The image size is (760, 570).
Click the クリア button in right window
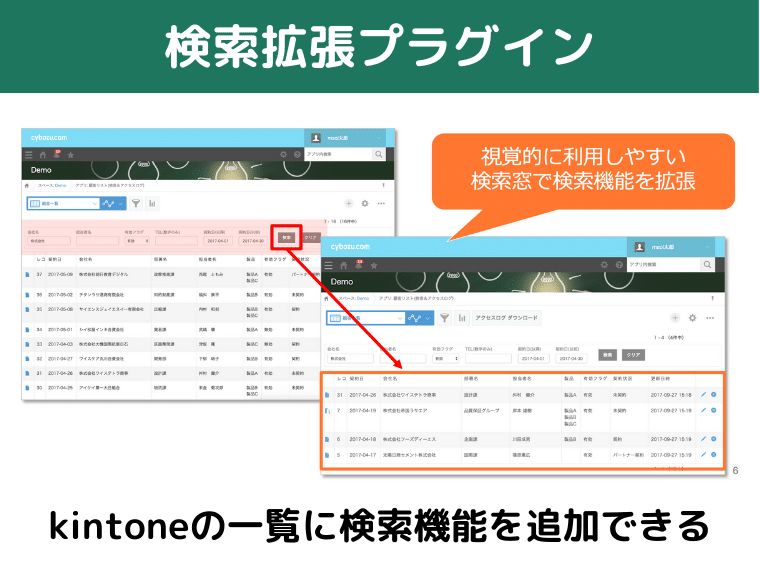pos(633,355)
